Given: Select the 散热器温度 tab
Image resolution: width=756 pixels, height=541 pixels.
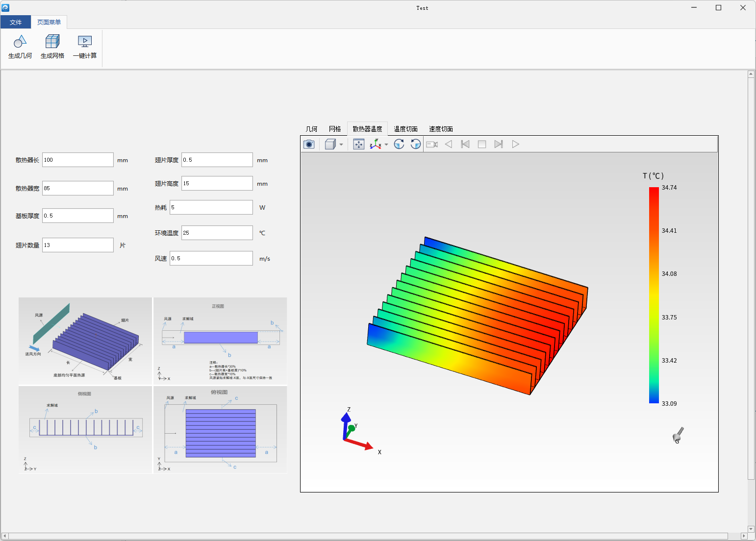Looking at the screenshot, I should (367, 129).
